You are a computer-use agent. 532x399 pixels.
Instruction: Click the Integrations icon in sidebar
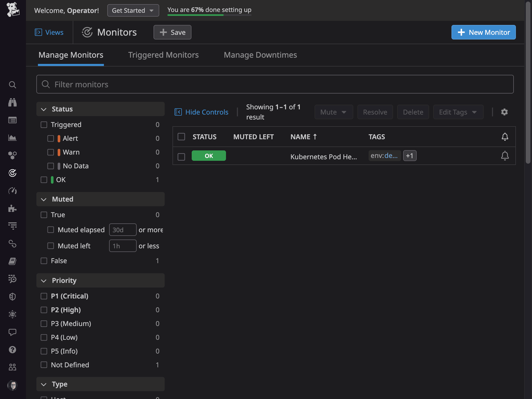[x=12, y=208]
